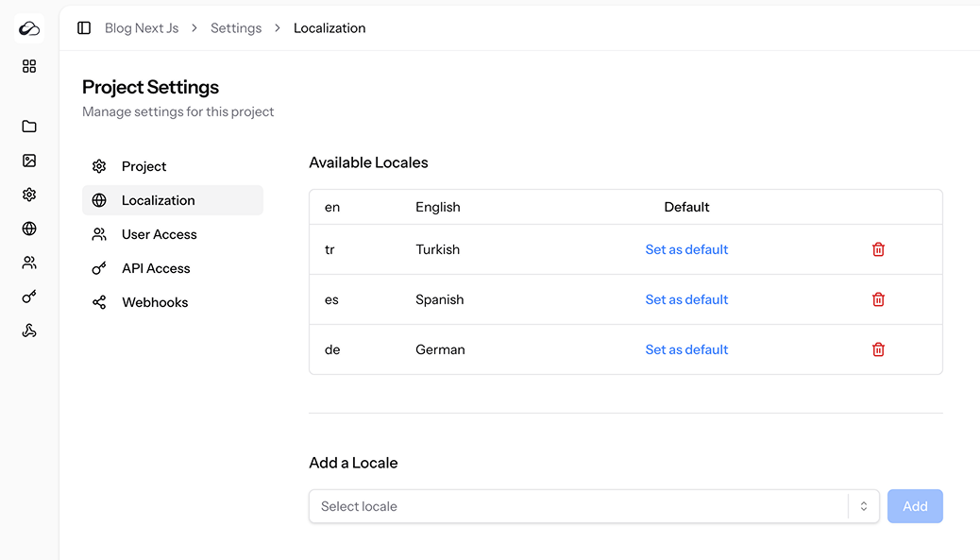This screenshot has height=560, width=980.
Task: Select the globe icon in the left sidebar
Action: pos(28,228)
